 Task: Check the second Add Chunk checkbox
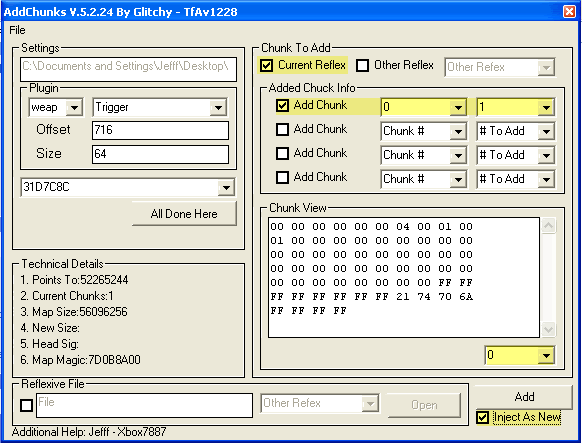pyautogui.click(x=282, y=129)
